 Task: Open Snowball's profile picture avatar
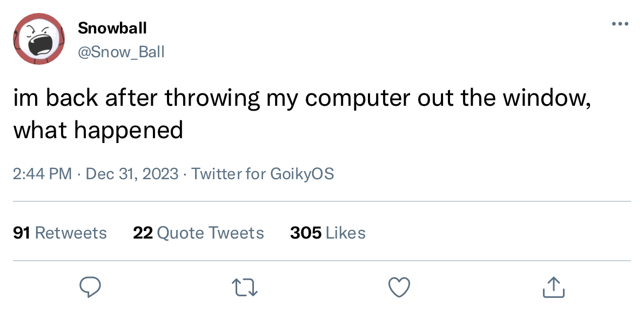pos(39,39)
